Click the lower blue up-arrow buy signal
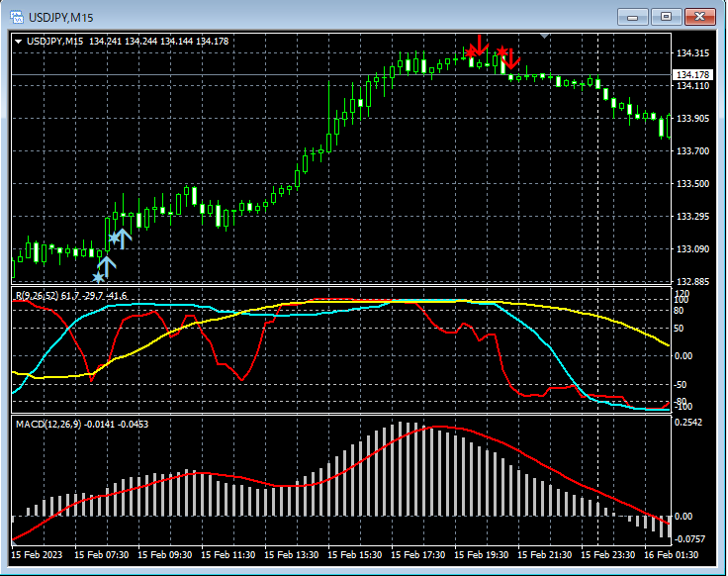The width and height of the screenshot is (728, 576). 107,267
